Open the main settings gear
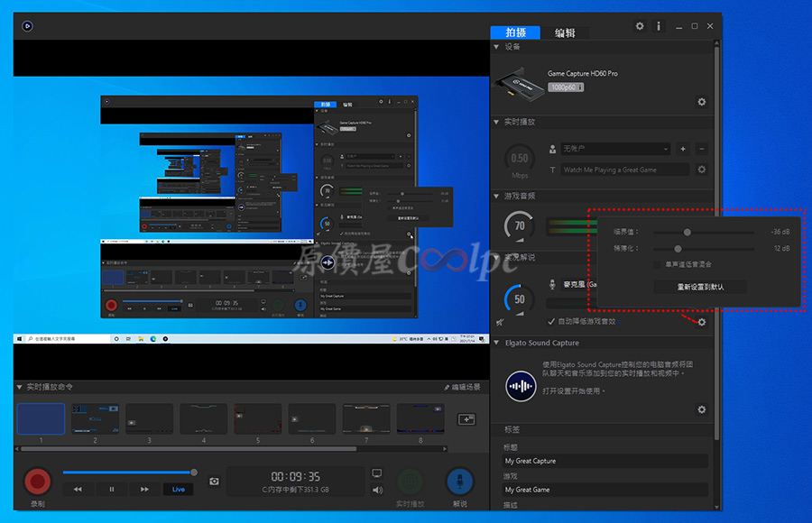This screenshot has height=523, width=812. pyautogui.click(x=640, y=26)
